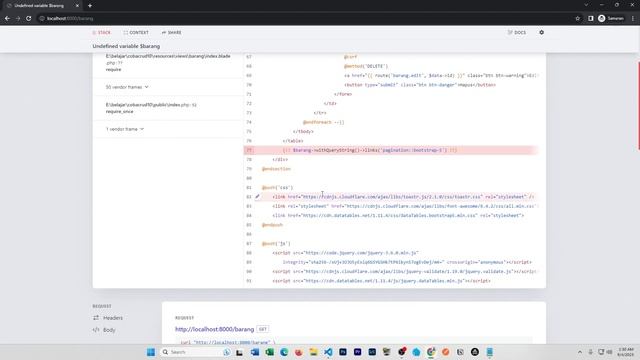640x360 pixels.
Task: Go to Body request section
Action: click(104, 330)
